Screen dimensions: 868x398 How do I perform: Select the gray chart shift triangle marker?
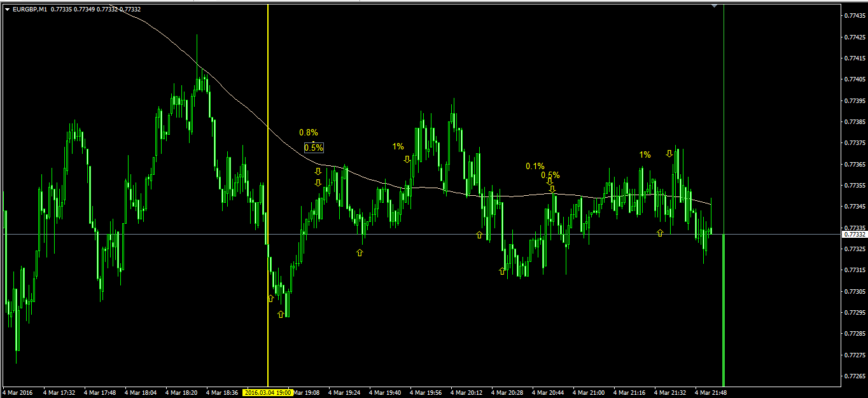(x=715, y=6)
